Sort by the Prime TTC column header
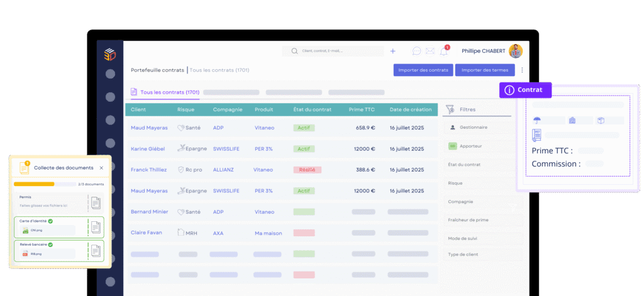Screen dimensions: 644x296 pyautogui.click(x=362, y=109)
